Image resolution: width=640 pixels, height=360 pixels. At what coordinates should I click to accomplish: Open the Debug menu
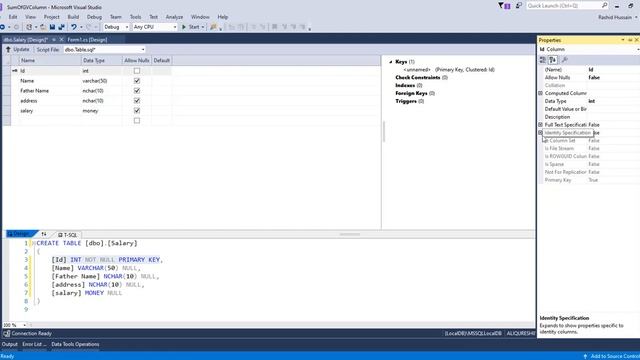pyautogui.click(x=94, y=17)
